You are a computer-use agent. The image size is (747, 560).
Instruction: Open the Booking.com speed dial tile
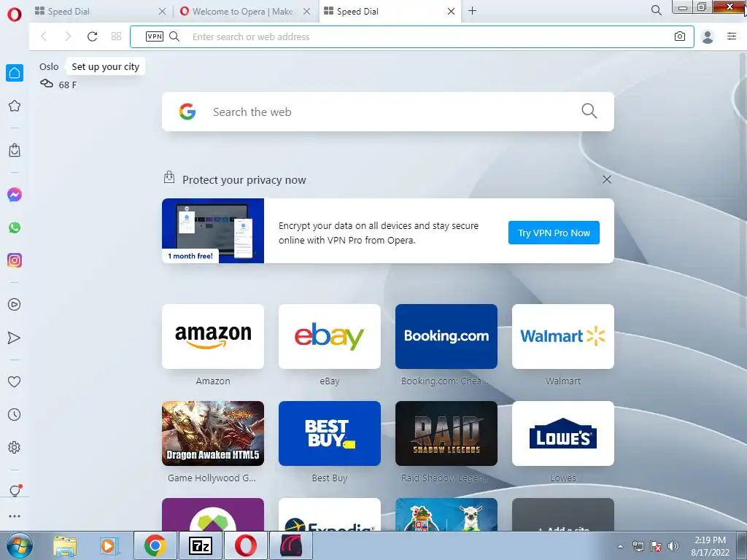[446, 336]
